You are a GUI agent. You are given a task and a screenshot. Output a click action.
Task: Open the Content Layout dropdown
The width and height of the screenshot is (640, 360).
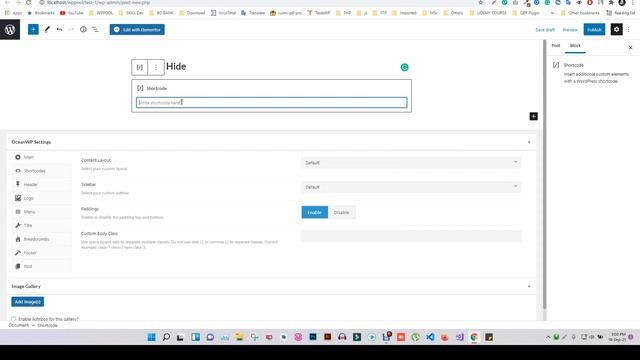coord(411,162)
